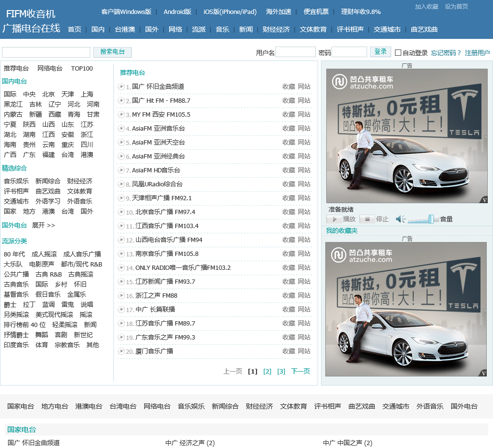Open 台港澳 navigation item
Image resolution: width=493 pixels, height=448 pixels.
click(125, 30)
